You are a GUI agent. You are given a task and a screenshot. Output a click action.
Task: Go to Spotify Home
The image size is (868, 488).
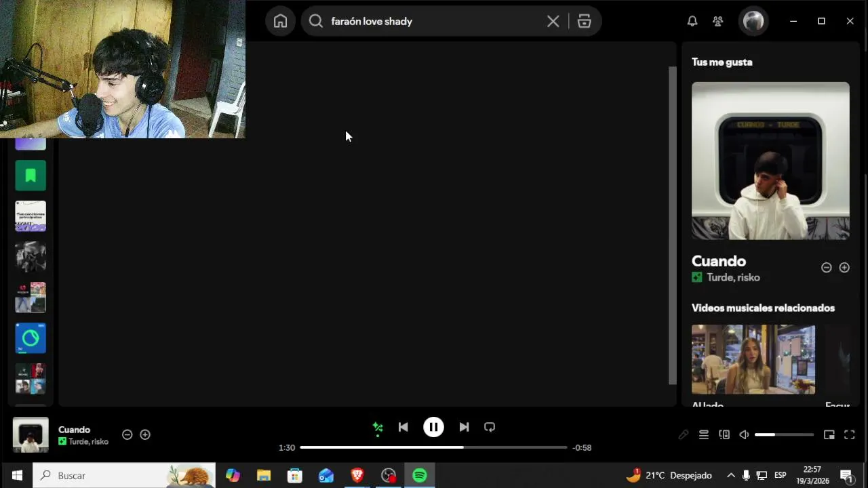280,21
